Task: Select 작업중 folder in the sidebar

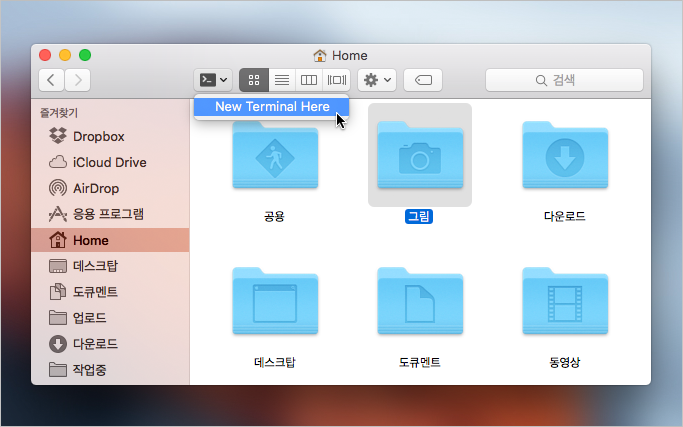Action: coord(110,370)
